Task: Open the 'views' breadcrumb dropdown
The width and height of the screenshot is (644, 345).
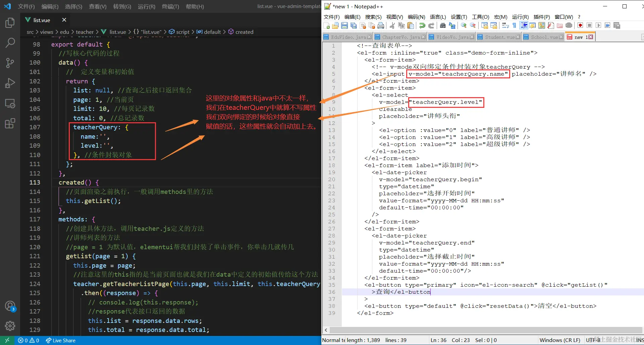Action: (x=47, y=32)
